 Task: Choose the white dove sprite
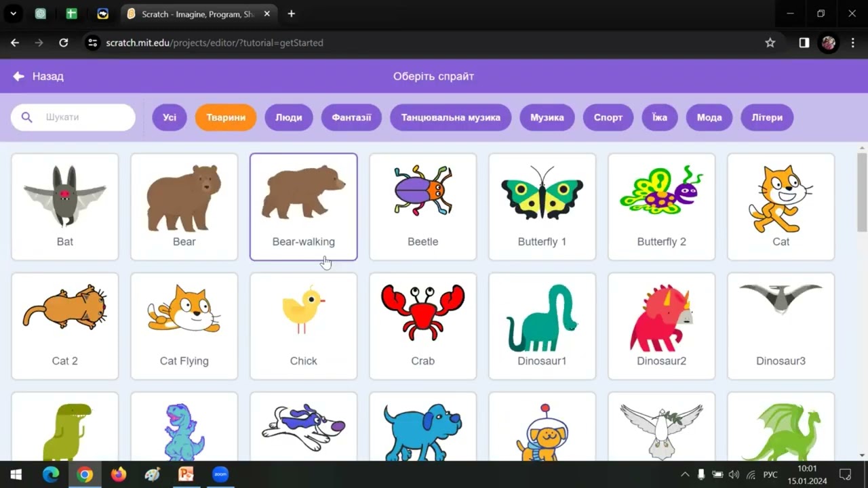tap(662, 427)
